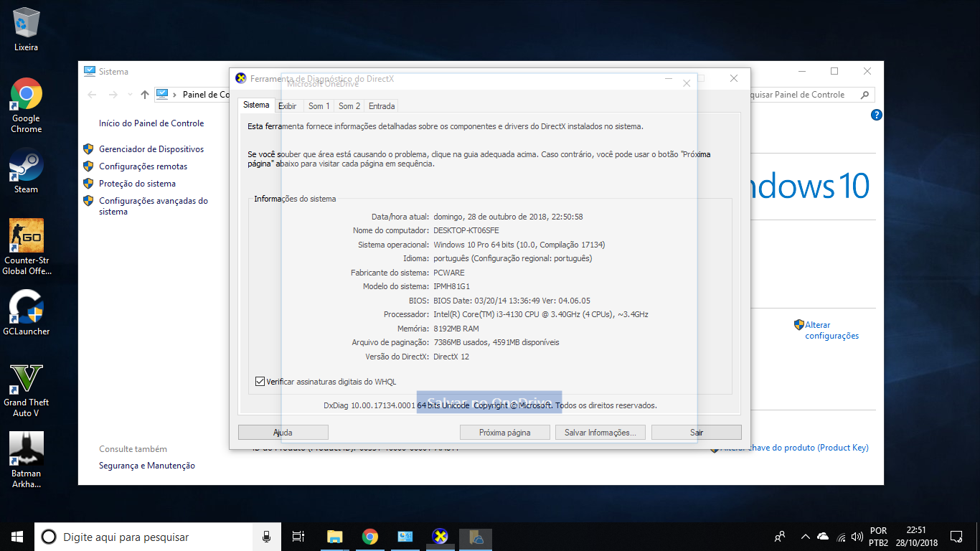
Task: Click the Fabricante value PCWARE
Action: click(449, 273)
